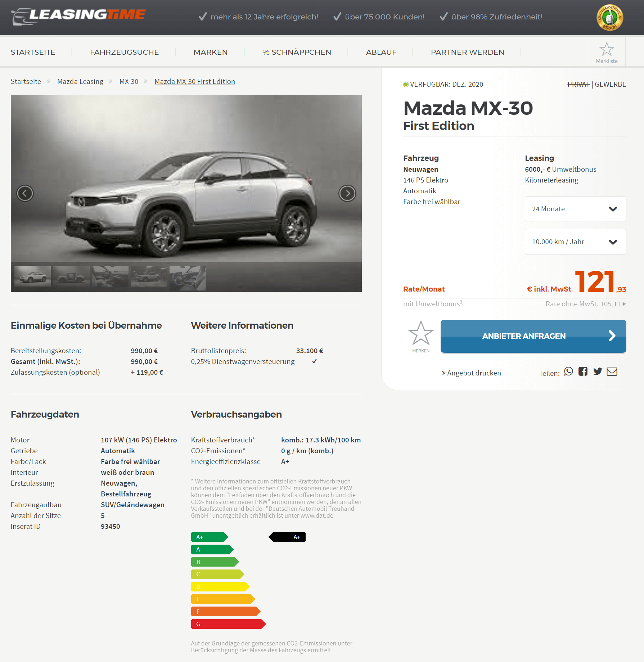
Task: Switch to PRIVAT pricing
Action: point(578,84)
